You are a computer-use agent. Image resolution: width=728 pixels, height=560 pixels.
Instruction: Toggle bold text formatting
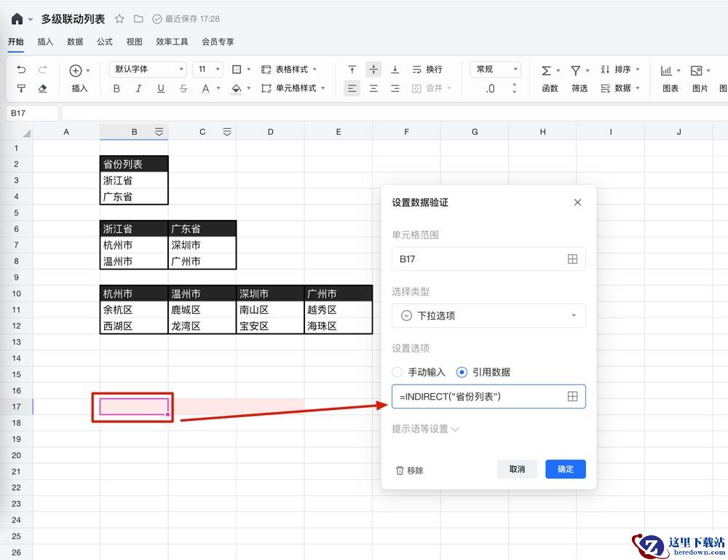(x=116, y=88)
